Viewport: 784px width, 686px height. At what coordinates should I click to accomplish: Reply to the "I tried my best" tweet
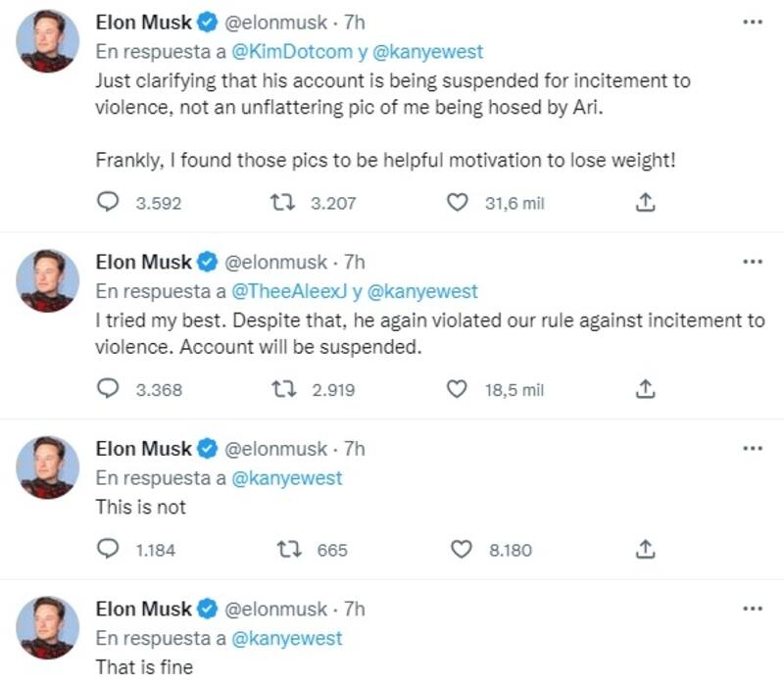[x=110, y=389]
